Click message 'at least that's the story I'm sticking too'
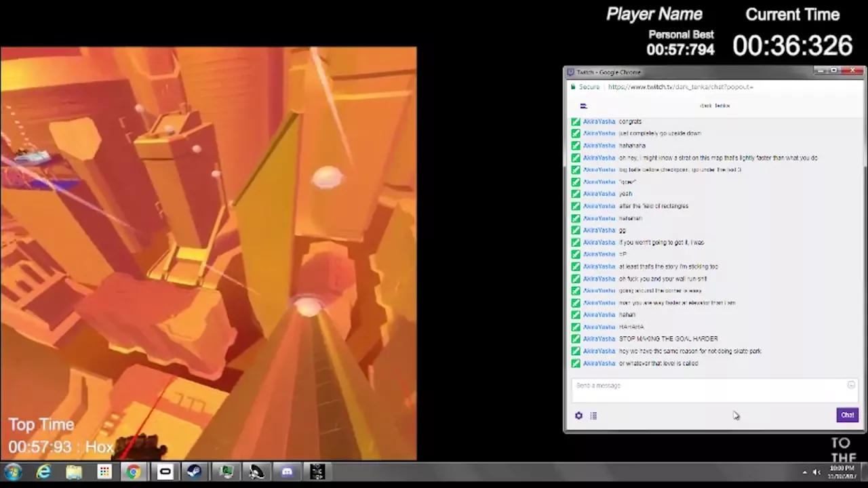 [668, 266]
